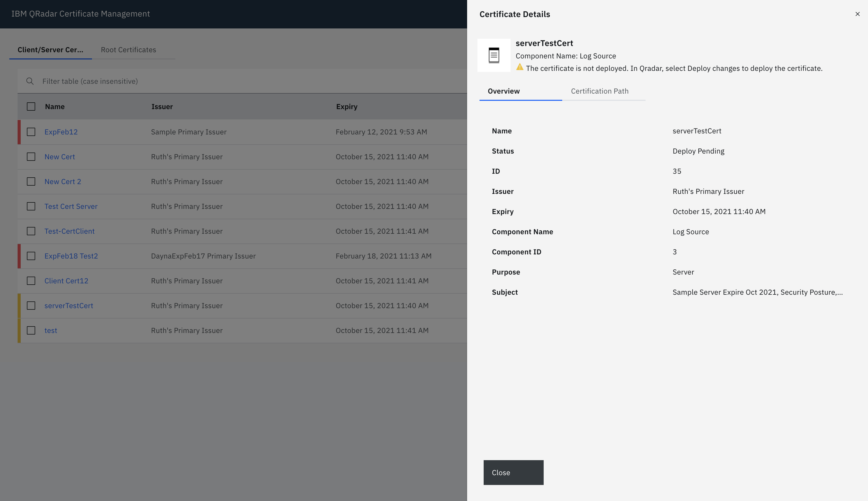Select the Overview tab
The width and height of the screenshot is (868, 501).
(504, 91)
